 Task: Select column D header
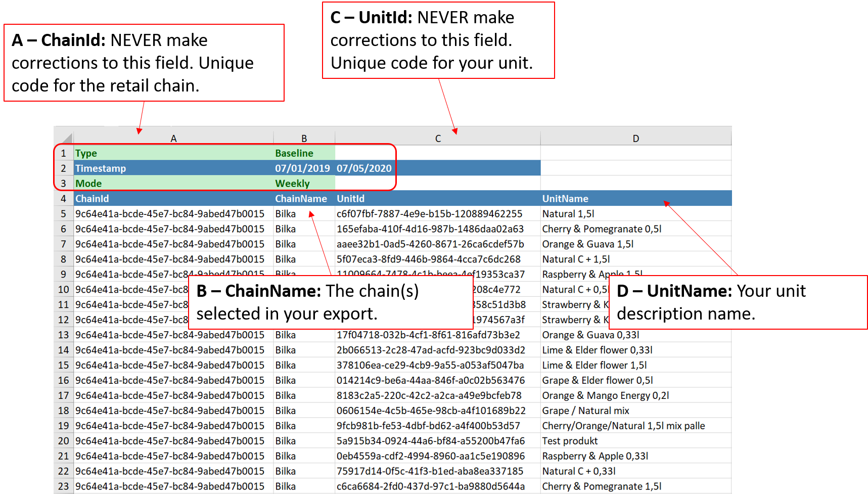(x=635, y=138)
